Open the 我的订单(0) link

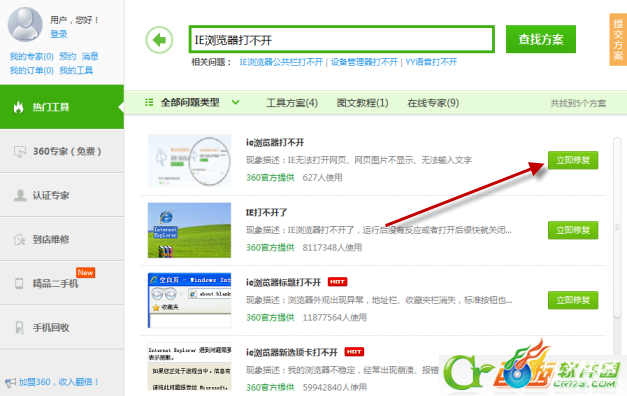[x=32, y=70]
